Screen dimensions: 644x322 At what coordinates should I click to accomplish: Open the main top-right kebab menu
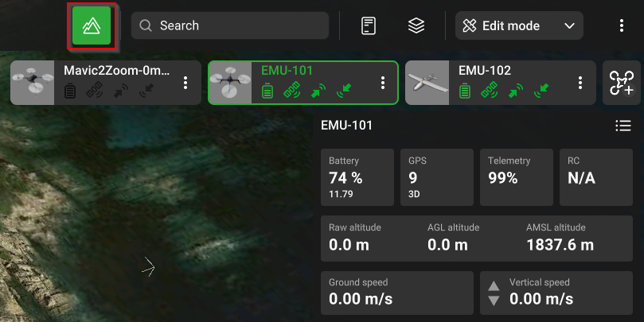622,25
